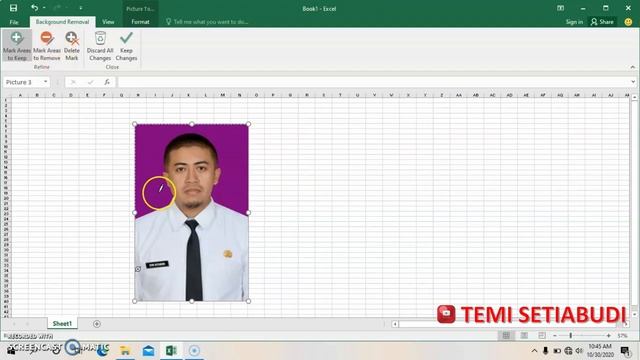Open the File menu
Screen dimensions: 640x360
(14, 22)
